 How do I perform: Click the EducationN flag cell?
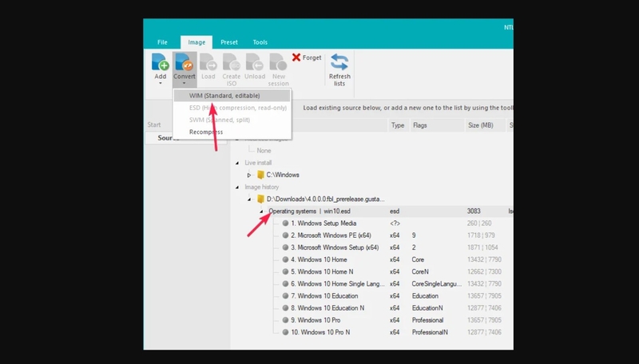pyautogui.click(x=427, y=308)
